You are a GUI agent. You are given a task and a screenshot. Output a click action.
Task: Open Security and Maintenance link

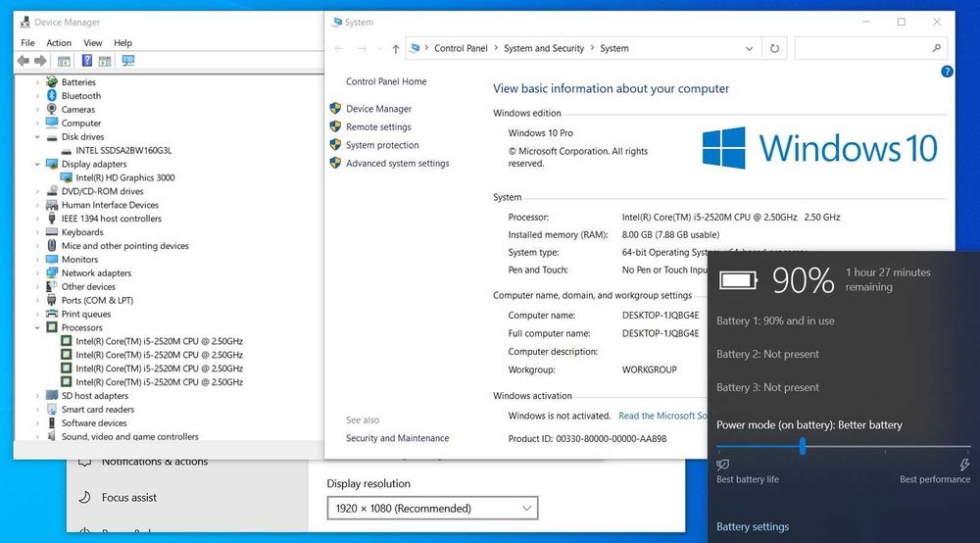tap(398, 438)
